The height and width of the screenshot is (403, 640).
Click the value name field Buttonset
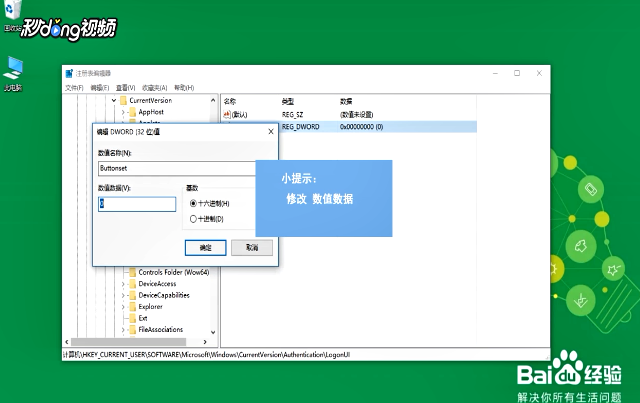177,168
